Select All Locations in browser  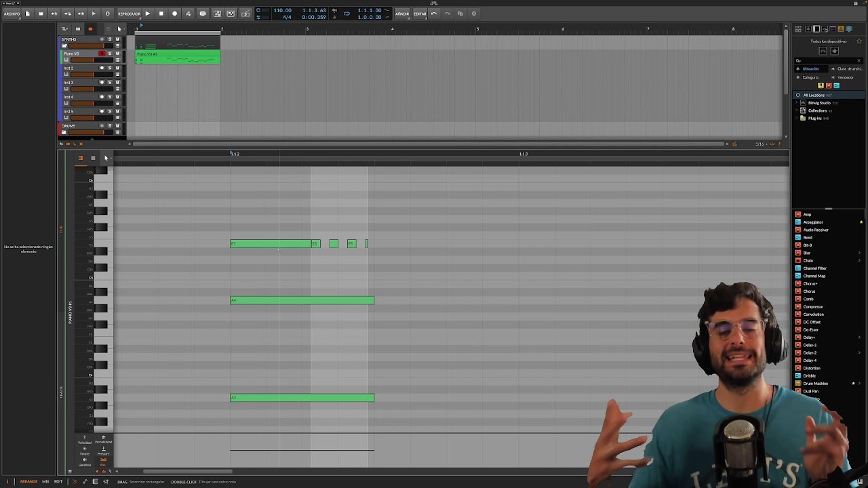[x=829, y=96]
